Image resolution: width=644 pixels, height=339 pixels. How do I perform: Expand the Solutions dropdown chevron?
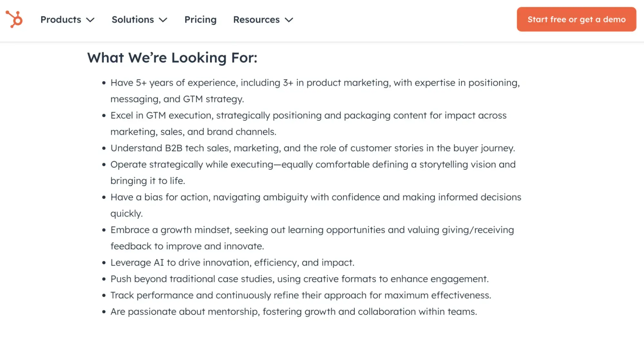(x=163, y=20)
